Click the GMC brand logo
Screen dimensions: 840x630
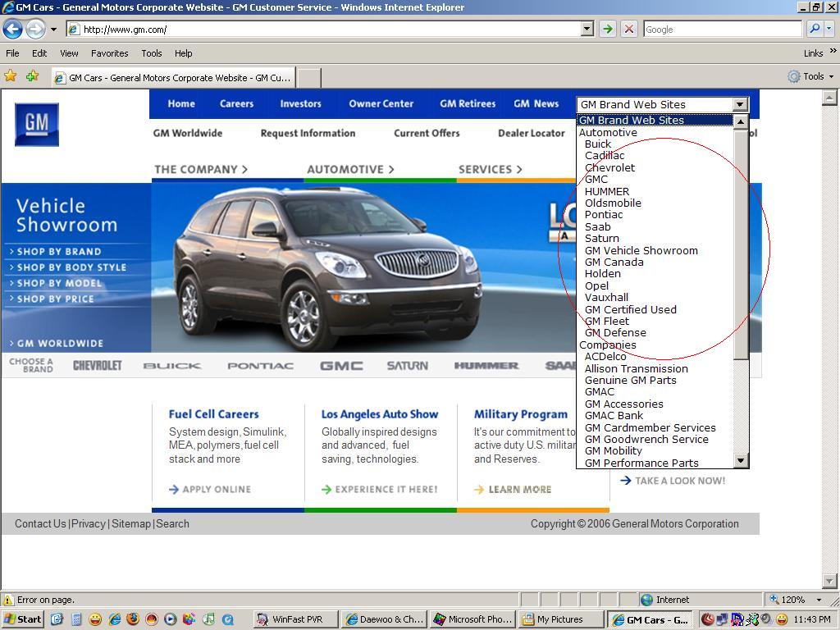(x=341, y=366)
